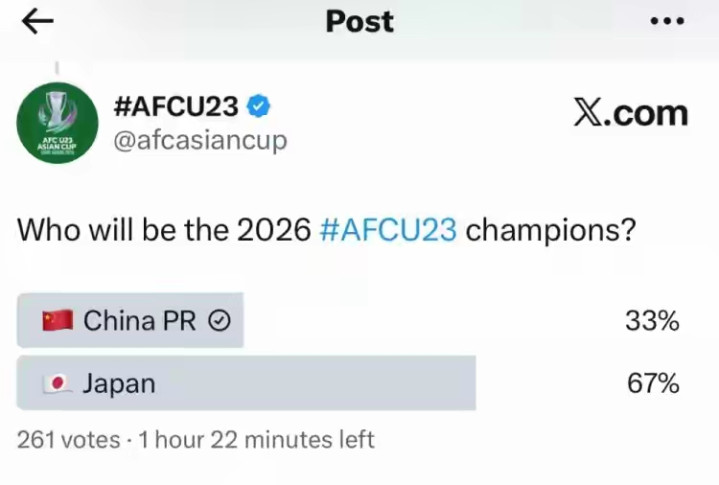Viewport: 719px width, 485px height.
Task: Click the Post header title
Action: tap(359, 21)
